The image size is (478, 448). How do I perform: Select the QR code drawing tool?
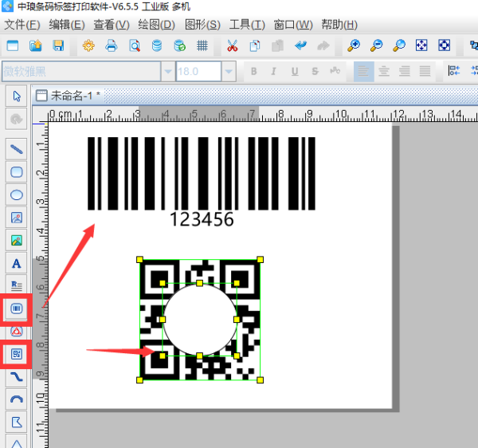coord(17,354)
